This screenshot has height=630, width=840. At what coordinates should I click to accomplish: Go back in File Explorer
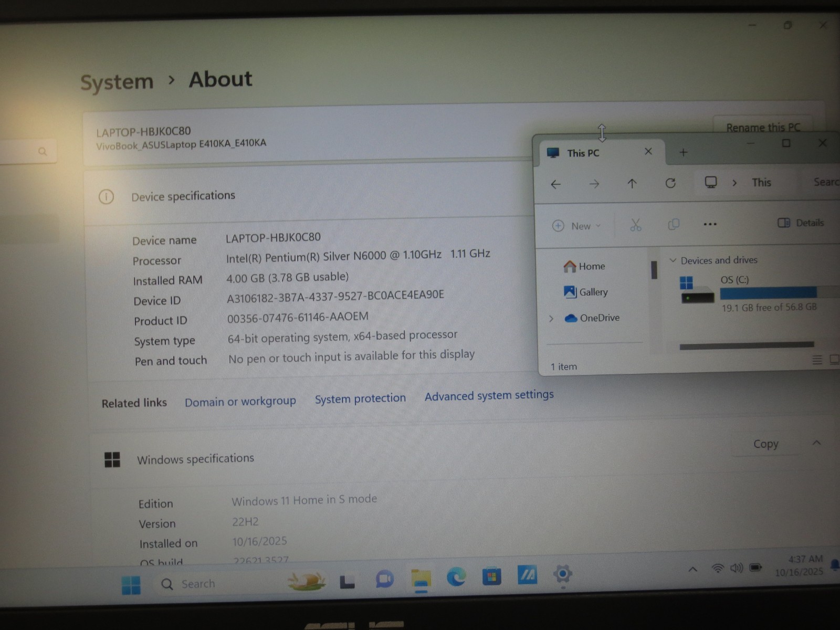click(x=556, y=184)
